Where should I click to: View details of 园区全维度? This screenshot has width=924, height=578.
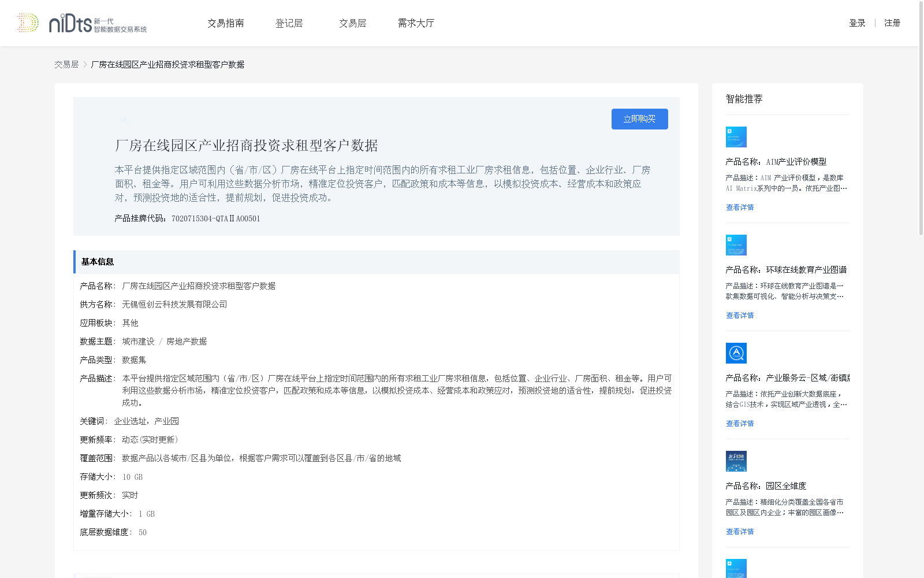740,532
